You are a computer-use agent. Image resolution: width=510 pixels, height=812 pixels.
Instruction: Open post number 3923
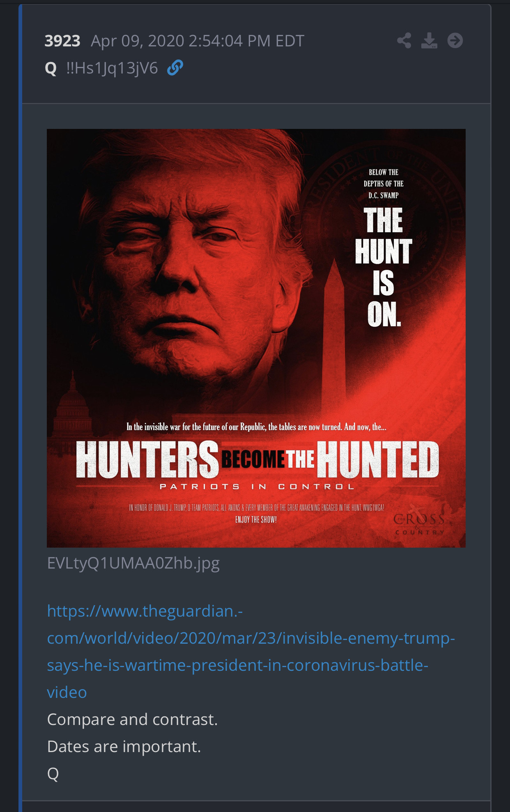pos(62,41)
